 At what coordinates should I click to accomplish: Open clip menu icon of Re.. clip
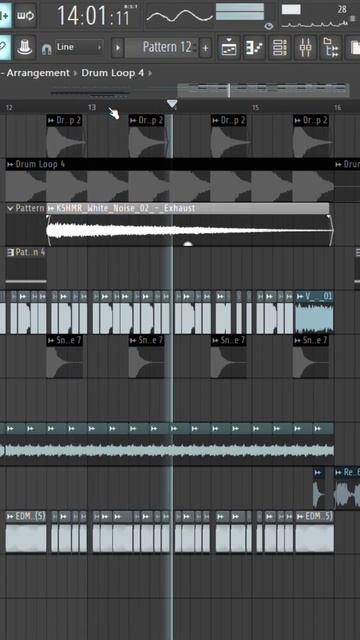point(339,473)
